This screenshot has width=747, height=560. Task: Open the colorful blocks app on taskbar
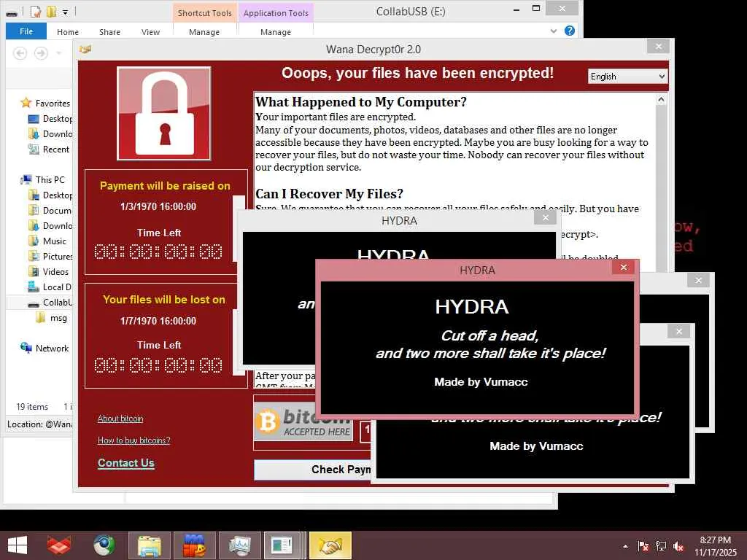pos(194,545)
